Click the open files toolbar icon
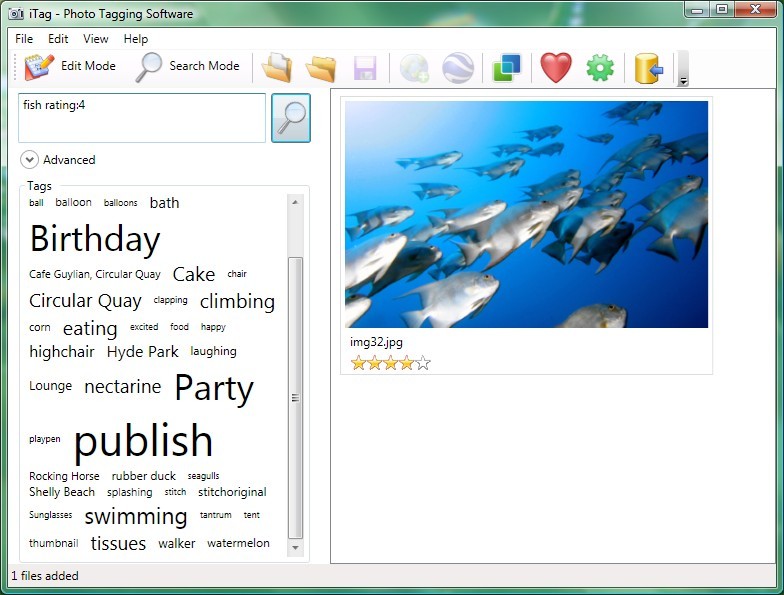 click(x=276, y=67)
